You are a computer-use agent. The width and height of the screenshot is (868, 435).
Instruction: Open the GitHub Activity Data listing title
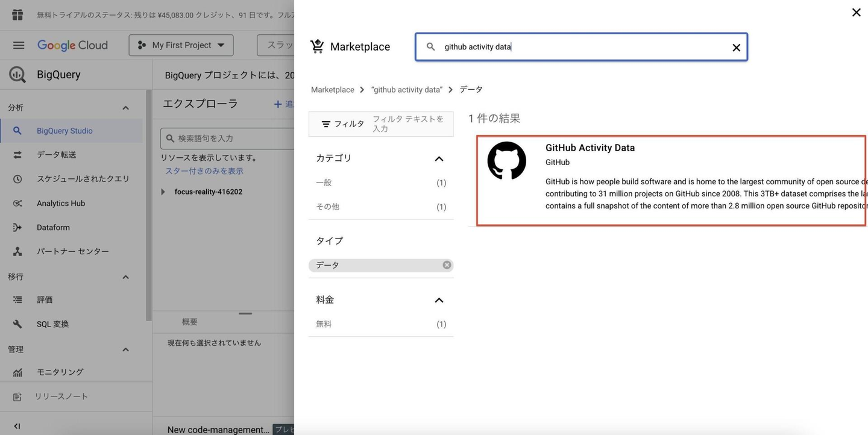point(590,148)
